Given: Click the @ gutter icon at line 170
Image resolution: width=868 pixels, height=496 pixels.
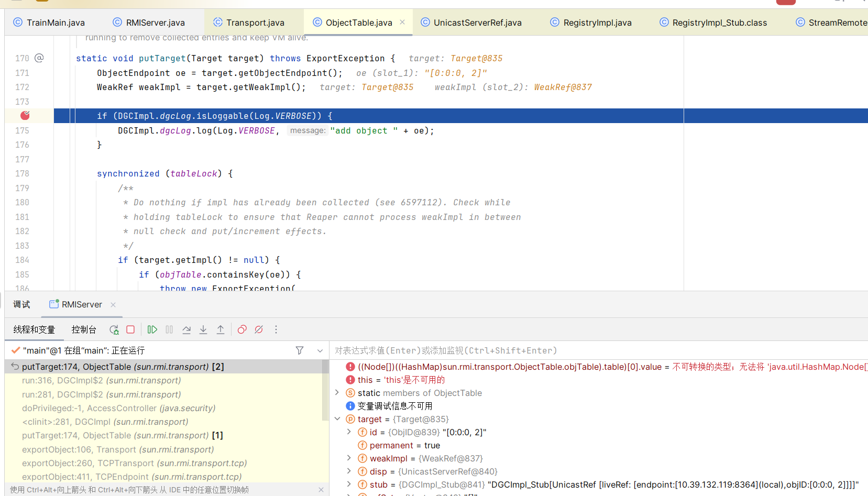Looking at the screenshot, I should (39, 58).
